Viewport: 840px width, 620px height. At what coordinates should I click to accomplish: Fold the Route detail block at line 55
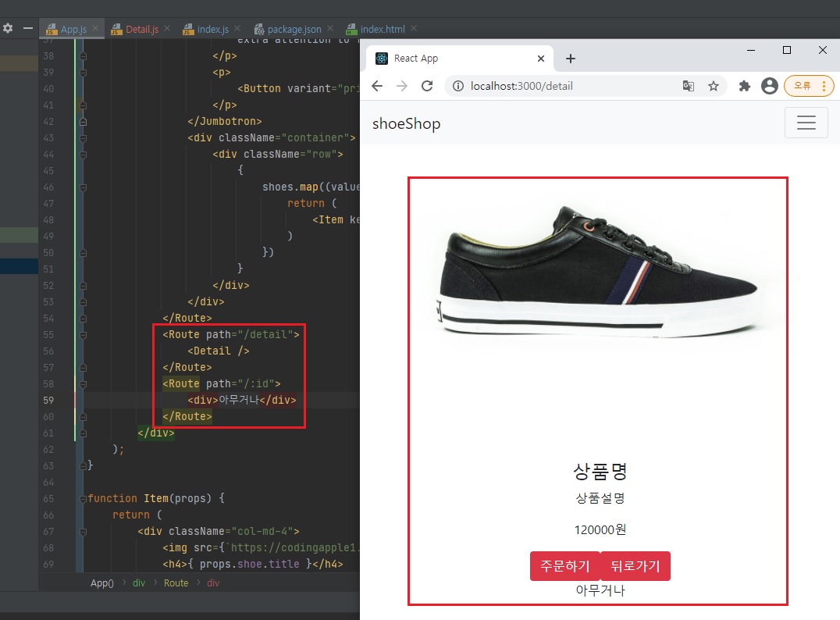[x=83, y=335]
